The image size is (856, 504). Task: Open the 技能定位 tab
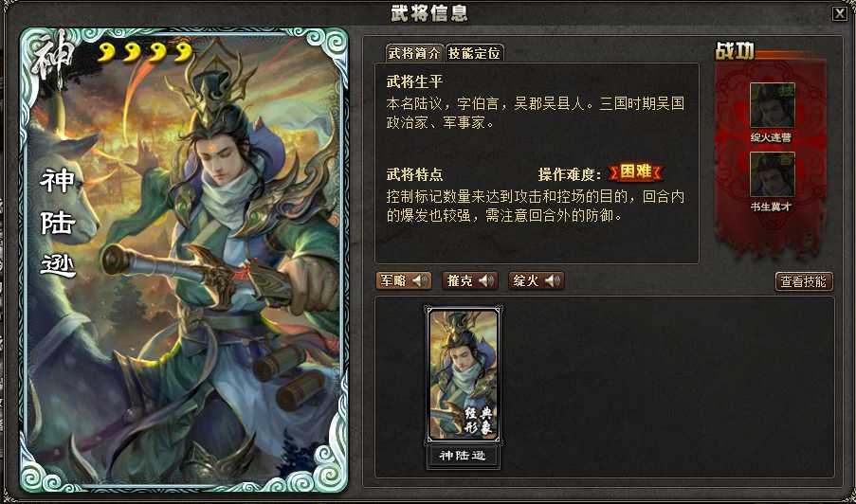coord(474,53)
